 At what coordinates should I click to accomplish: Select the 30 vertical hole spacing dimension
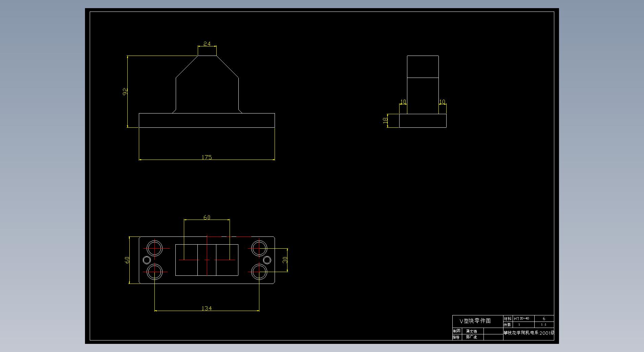pyautogui.click(x=285, y=260)
